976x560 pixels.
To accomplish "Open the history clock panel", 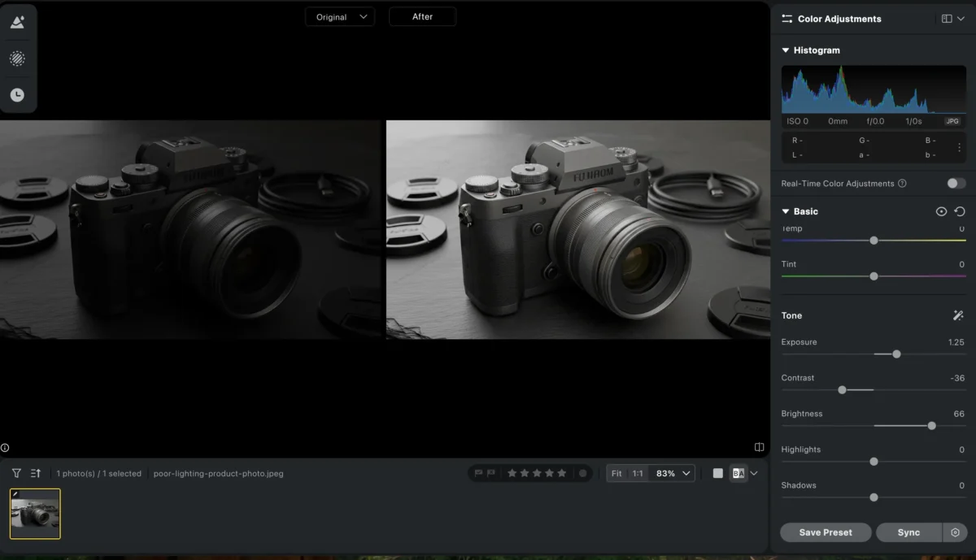I will coord(17,95).
